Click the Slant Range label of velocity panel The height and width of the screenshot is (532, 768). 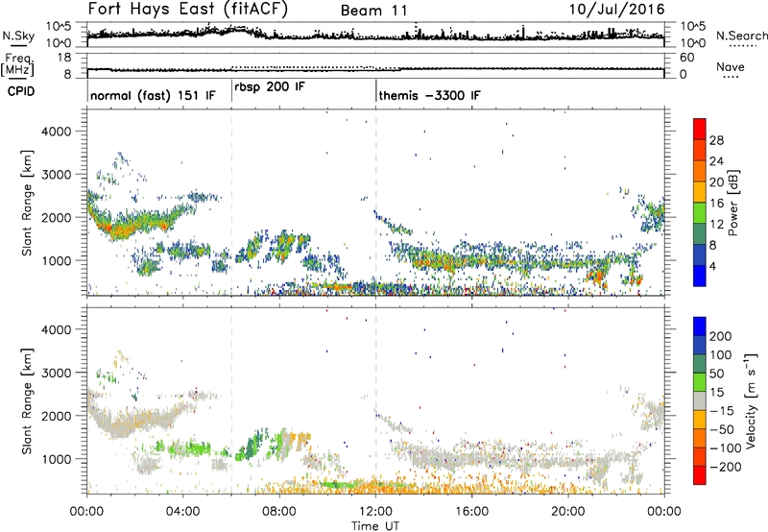(x=27, y=400)
